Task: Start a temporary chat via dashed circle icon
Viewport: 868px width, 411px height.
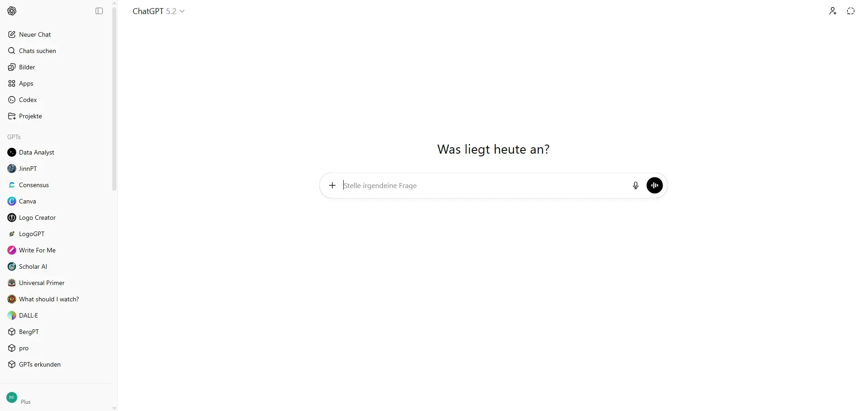Action: (851, 11)
